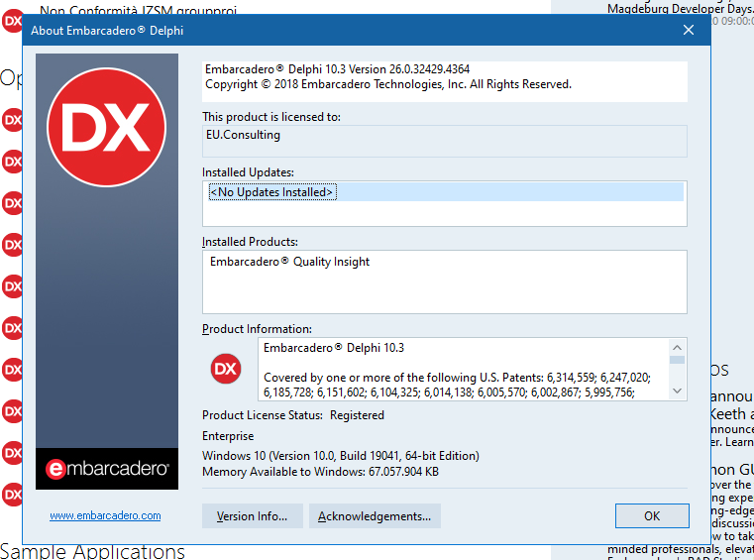The width and height of the screenshot is (754, 560).
Task: Visit the www.embarcadero.com link
Action: (x=105, y=515)
